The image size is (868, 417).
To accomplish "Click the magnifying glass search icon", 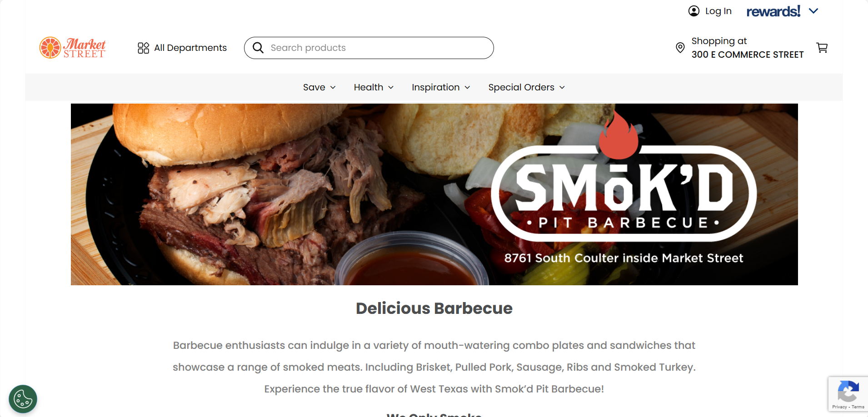I will (x=258, y=48).
